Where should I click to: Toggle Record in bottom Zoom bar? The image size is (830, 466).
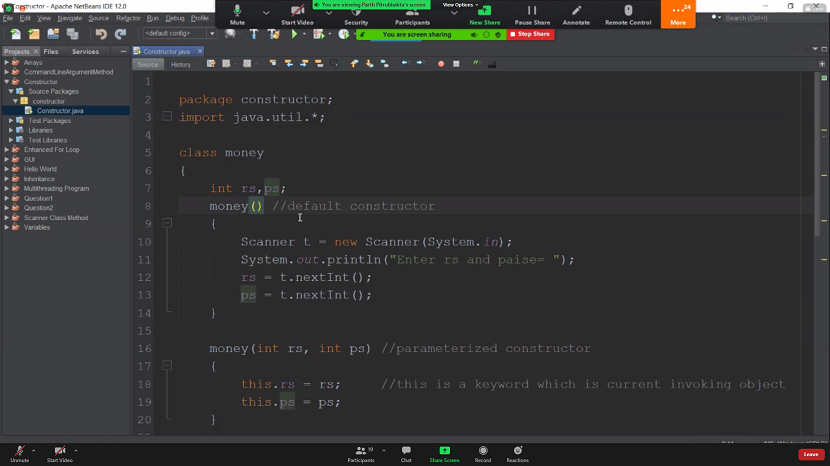[483, 454]
